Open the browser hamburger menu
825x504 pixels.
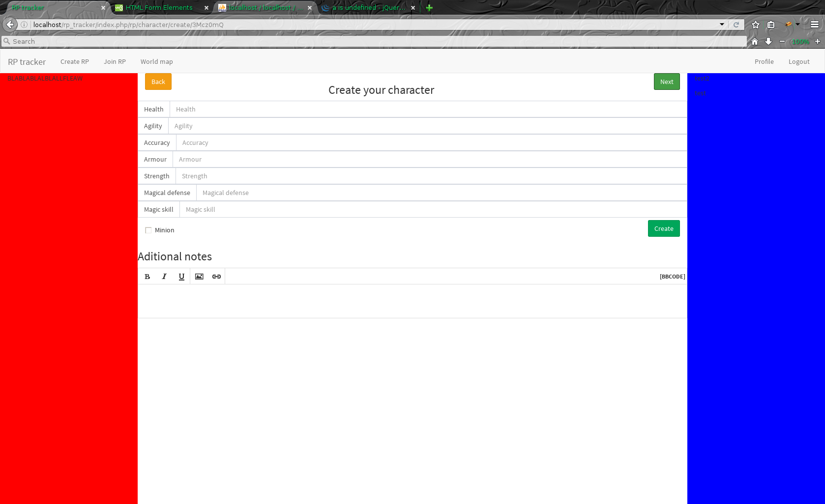coord(815,25)
